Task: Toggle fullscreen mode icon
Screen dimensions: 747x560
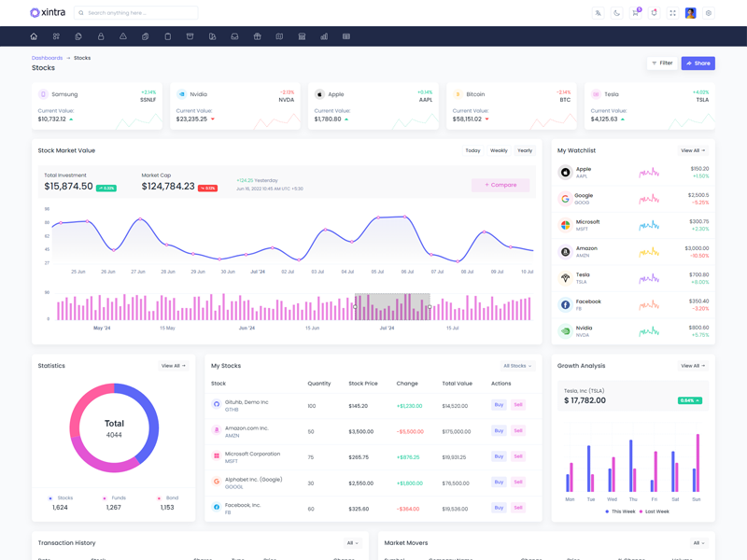Action: click(672, 13)
